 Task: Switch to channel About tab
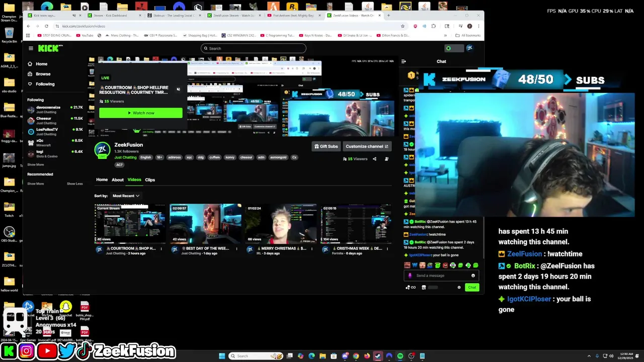(x=117, y=179)
